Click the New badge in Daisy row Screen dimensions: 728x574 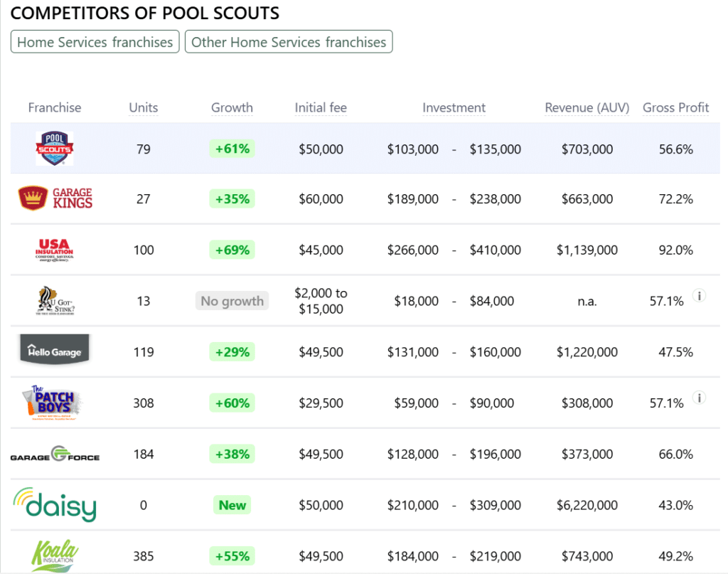232,505
